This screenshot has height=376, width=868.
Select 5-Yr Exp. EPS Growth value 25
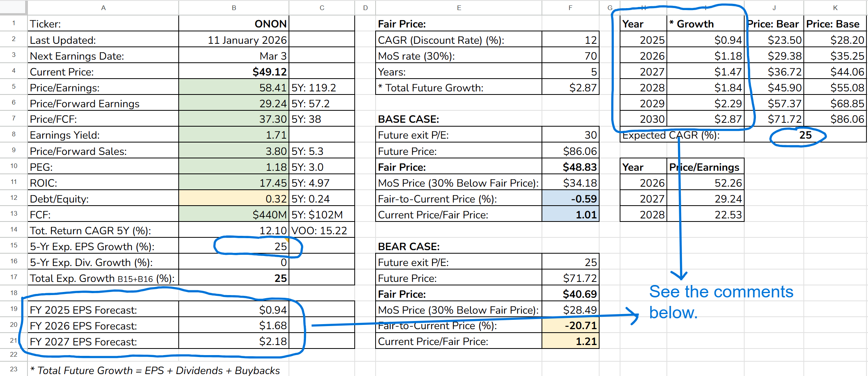(x=234, y=246)
